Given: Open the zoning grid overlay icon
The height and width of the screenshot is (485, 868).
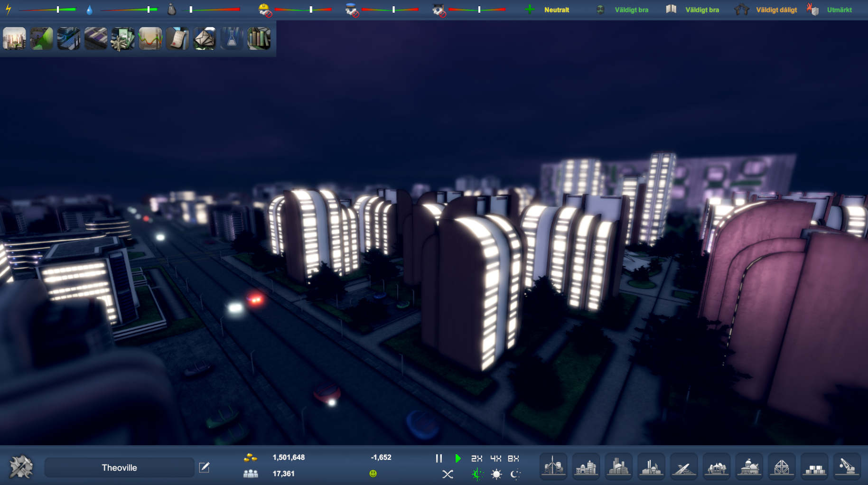Looking at the screenshot, I should [96, 38].
